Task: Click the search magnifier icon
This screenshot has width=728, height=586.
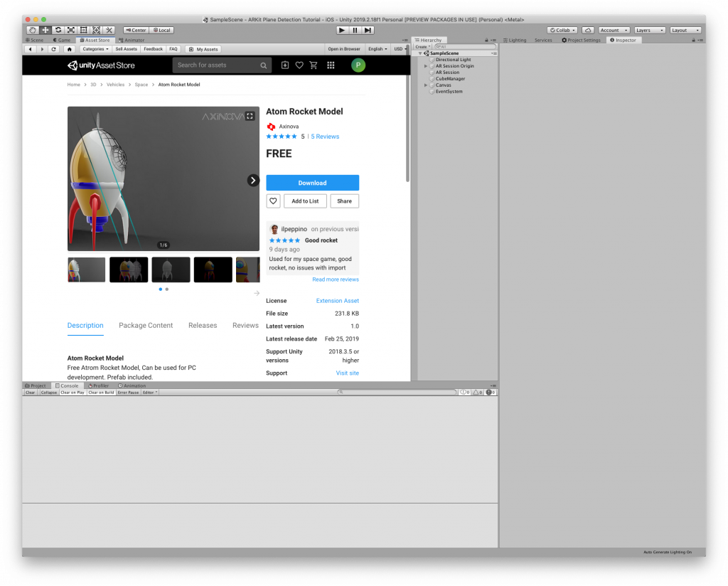Action: pyautogui.click(x=263, y=65)
